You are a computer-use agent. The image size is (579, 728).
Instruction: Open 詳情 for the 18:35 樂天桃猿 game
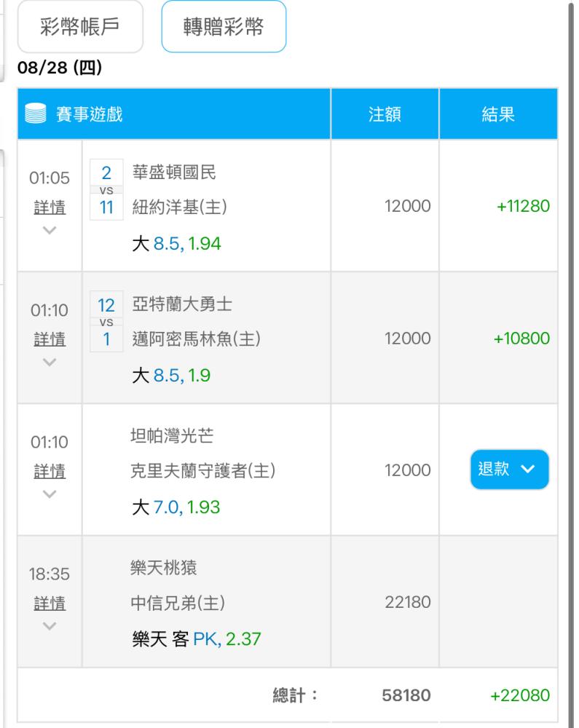pos(50,603)
